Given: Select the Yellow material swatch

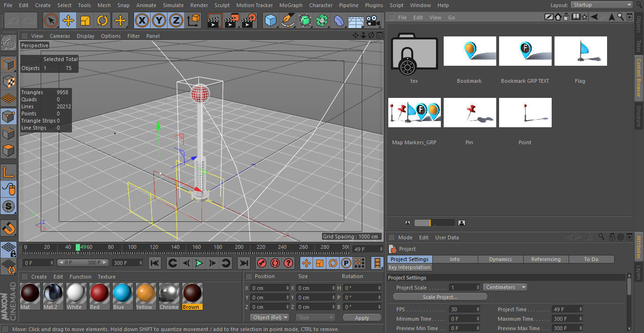Looking at the screenshot, I should (x=145, y=297).
